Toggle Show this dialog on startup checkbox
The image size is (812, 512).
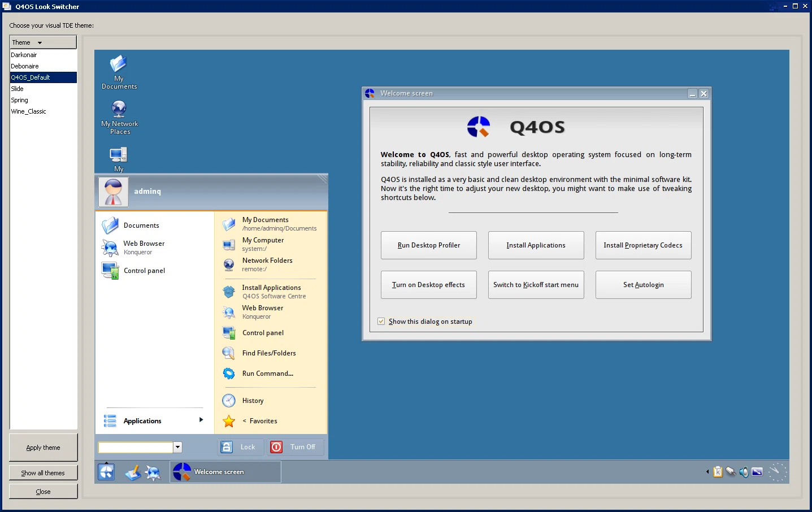click(x=381, y=322)
